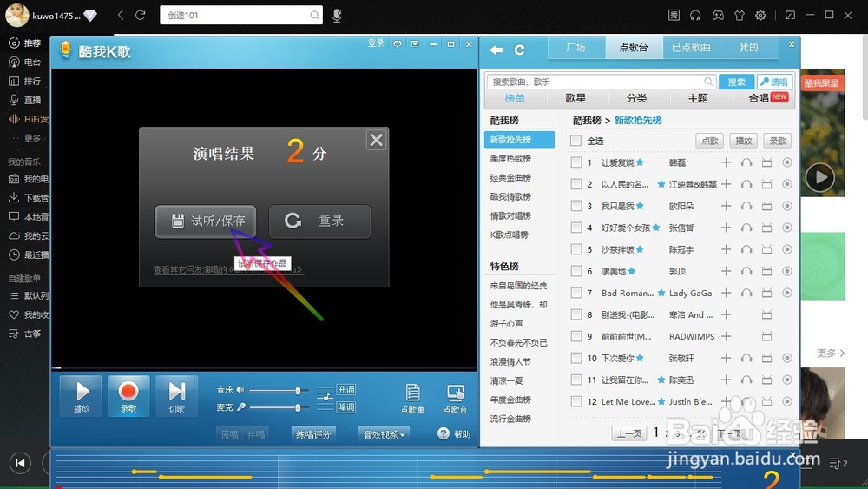Check the box for song 让爱复烧
Viewport: 868px width, 489px height.
coord(576,162)
